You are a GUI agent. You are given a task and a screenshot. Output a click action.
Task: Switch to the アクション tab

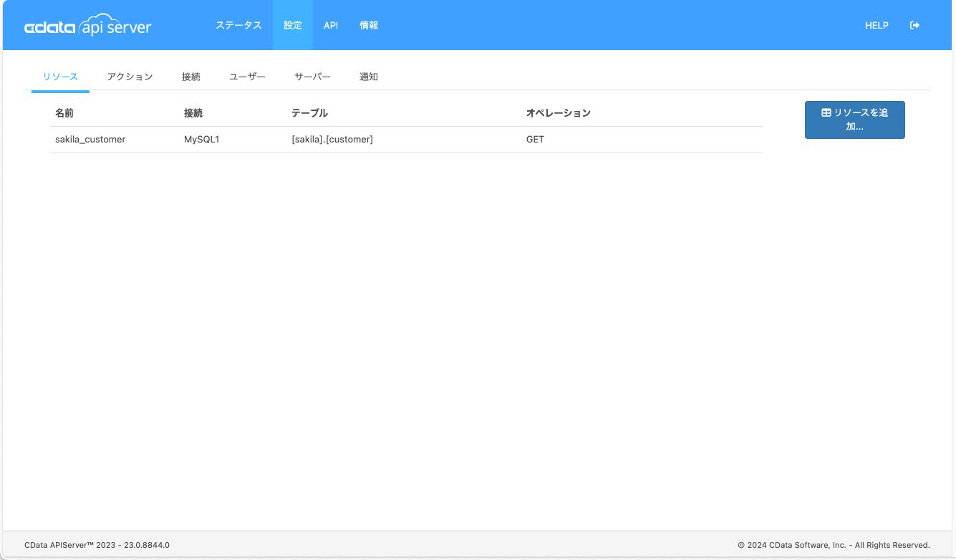[x=130, y=77]
